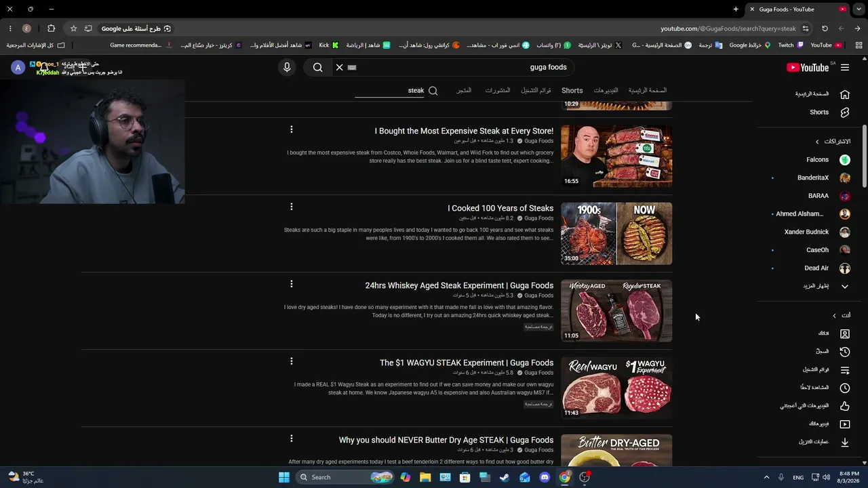Open Your videos from sidebar
The width and height of the screenshot is (868, 488).
pyautogui.click(x=828, y=424)
